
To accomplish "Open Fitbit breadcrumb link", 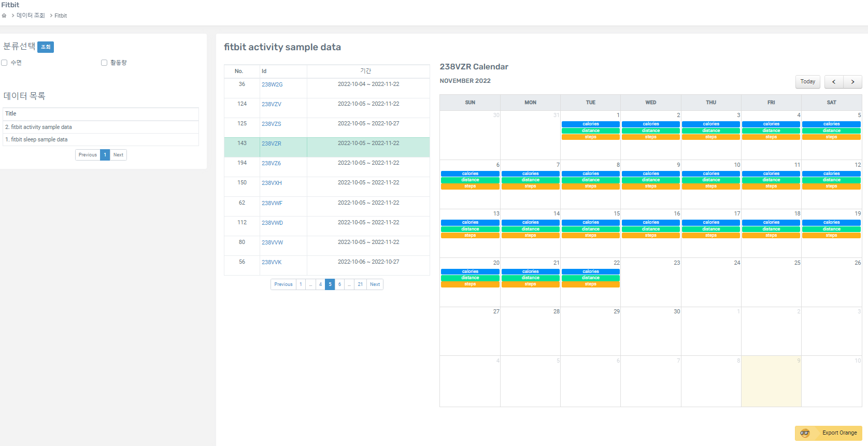I will pos(61,16).
